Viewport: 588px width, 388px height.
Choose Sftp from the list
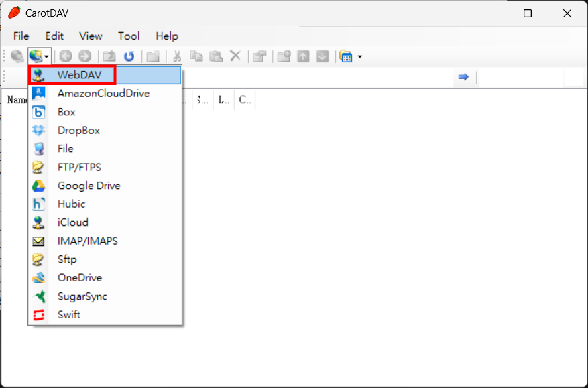coord(105,259)
